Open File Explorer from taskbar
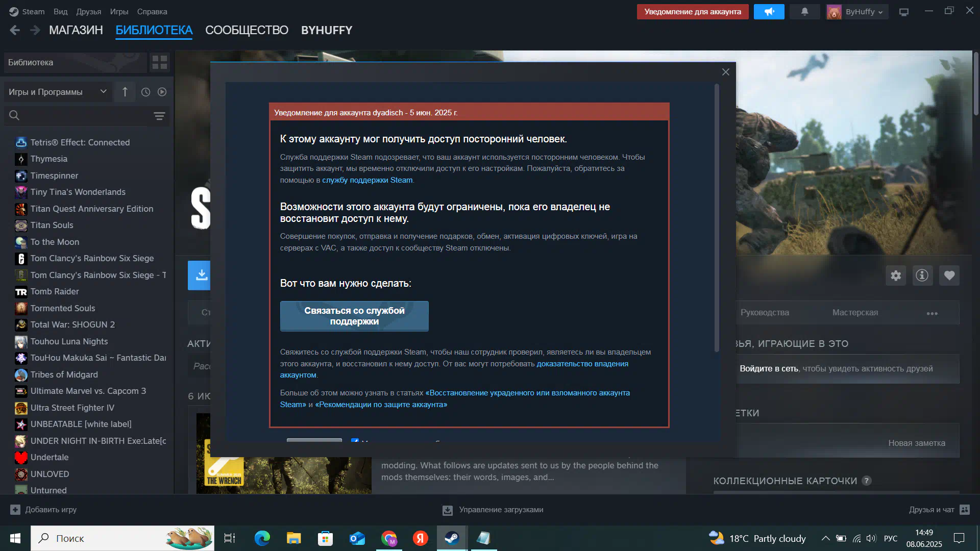 [294, 538]
